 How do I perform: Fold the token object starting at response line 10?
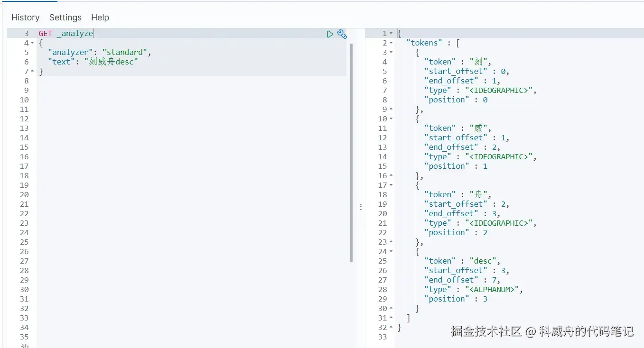tap(391, 119)
